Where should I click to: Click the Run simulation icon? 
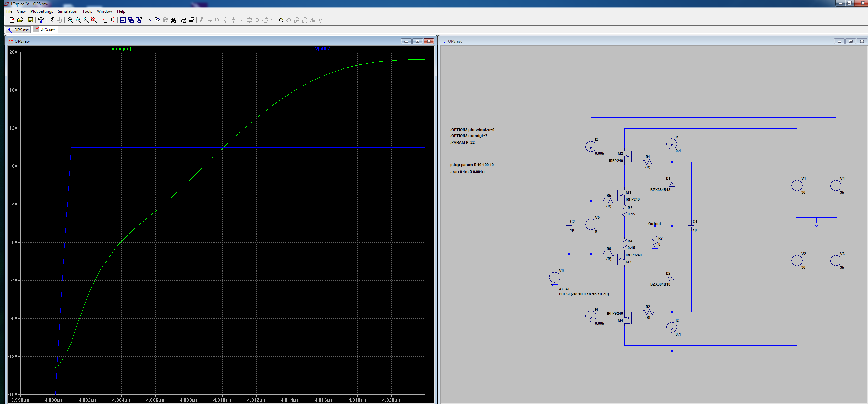(x=51, y=20)
